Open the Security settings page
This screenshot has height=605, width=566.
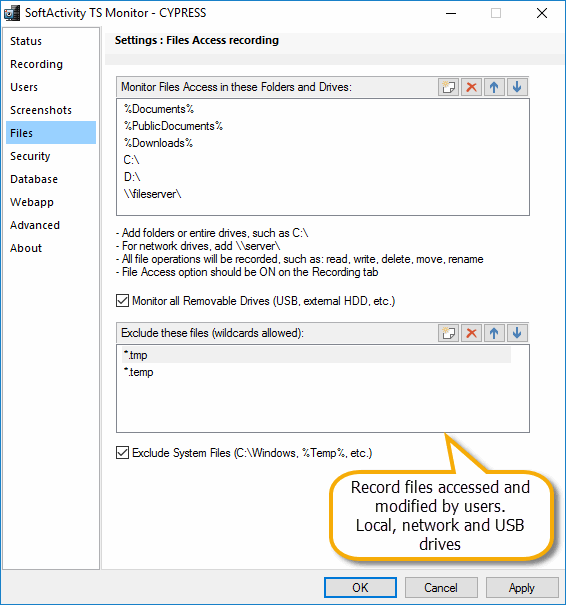click(30, 156)
